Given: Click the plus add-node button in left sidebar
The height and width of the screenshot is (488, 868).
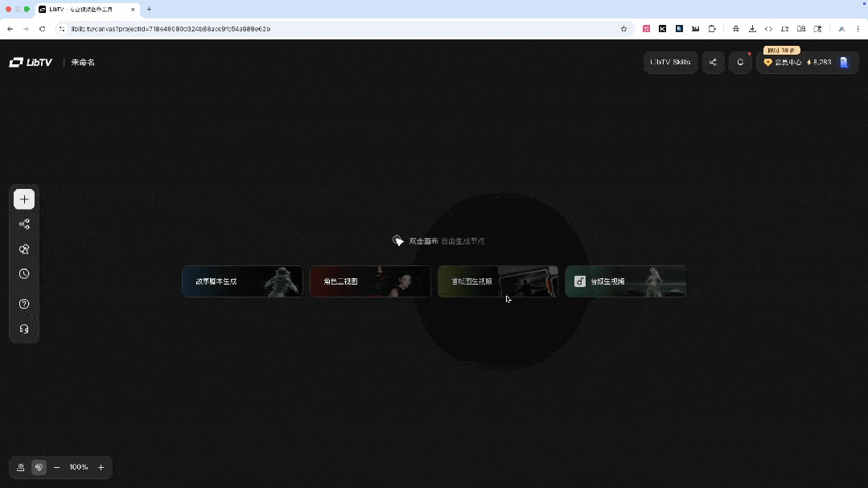Looking at the screenshot, I should [24, 199].
